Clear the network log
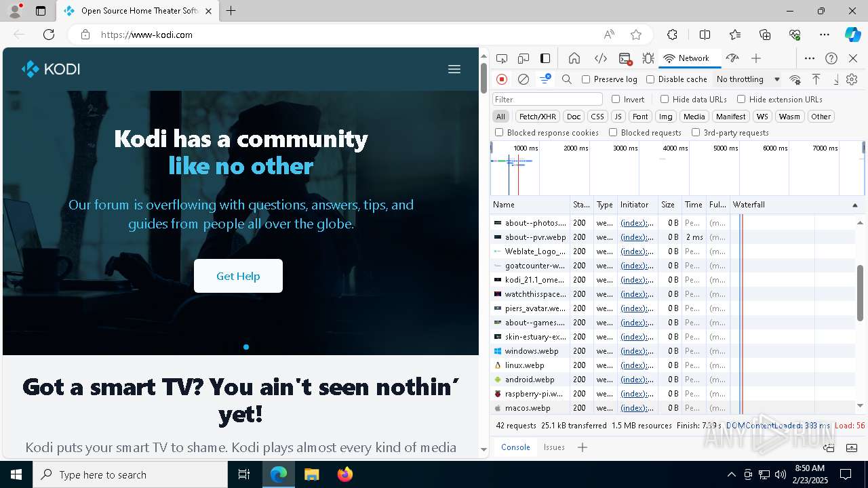868x488 pixels. [524, 79]
